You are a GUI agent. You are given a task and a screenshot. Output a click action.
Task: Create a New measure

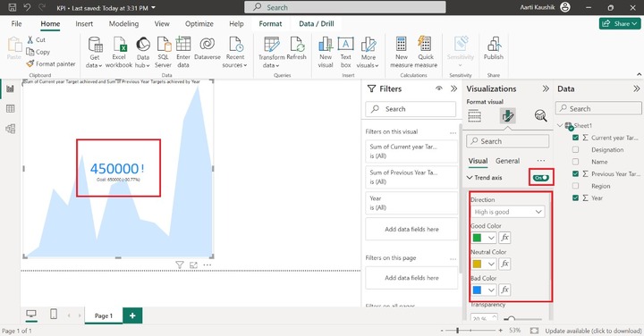click(402, 52)
